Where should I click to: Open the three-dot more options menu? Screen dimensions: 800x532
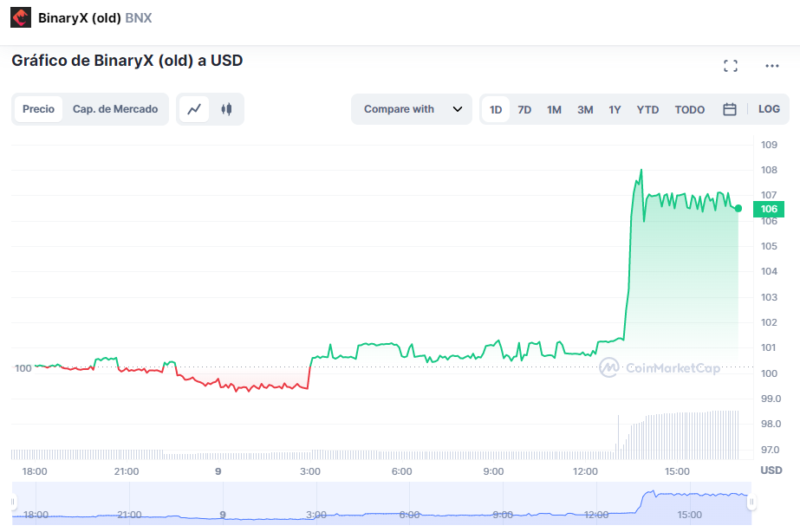[x=772, y=66]
